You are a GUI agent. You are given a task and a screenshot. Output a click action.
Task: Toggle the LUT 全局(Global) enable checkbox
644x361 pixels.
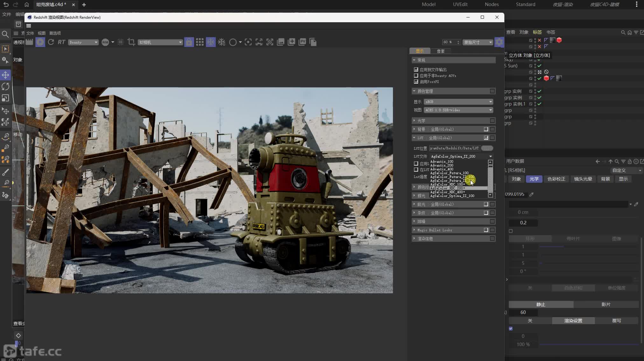(x=486, y=138)
